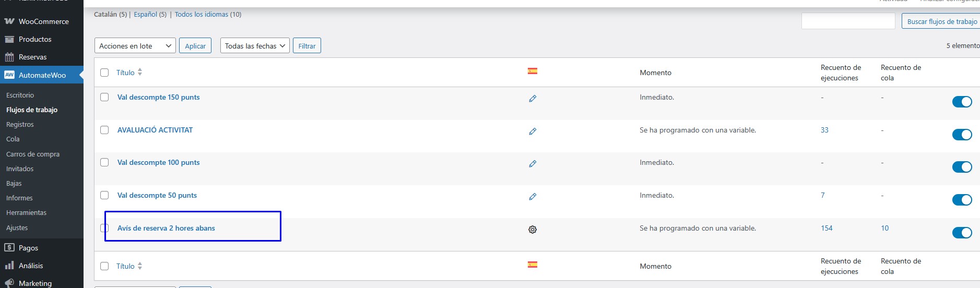Click the pencil icon for Val descompte 150 punts
Viewport: 980px width, 288px height.
533,98
